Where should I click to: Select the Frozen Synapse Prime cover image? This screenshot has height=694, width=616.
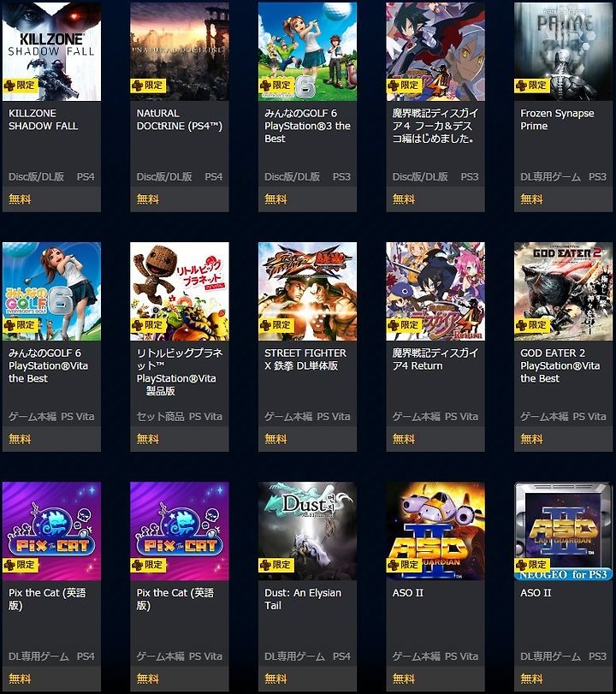pyautogui.click(x=563, y=52)
